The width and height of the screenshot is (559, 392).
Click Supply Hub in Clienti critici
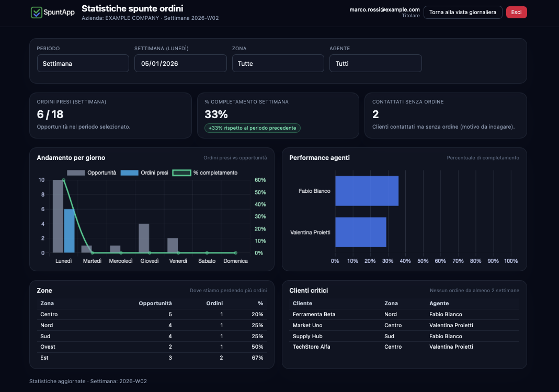pos(307,336)
